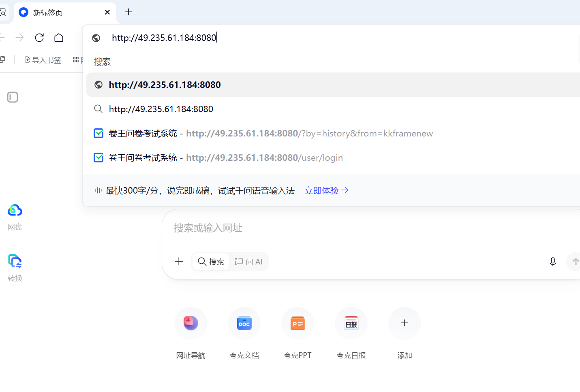Click the tab search icon left of 新标签页
580x392 pixels.
[x=2, y=13]
